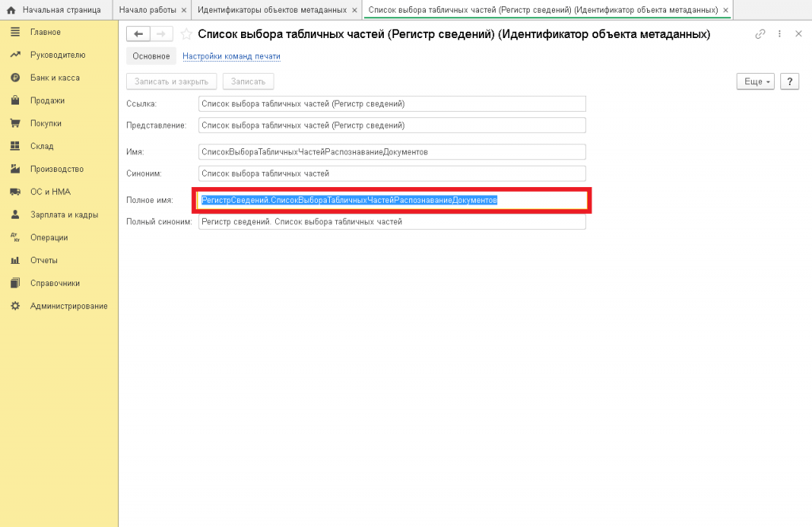Image resolution: width=812 pixels, height=527 pixels.
Task: Add form to favorites with star icon
Action: (186, 34)
